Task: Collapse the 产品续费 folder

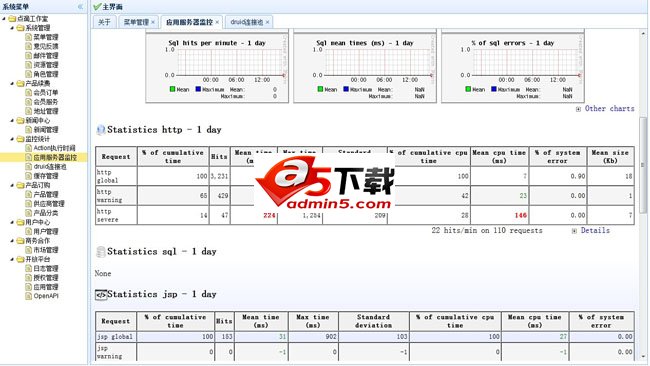Action: click(12, 83)
